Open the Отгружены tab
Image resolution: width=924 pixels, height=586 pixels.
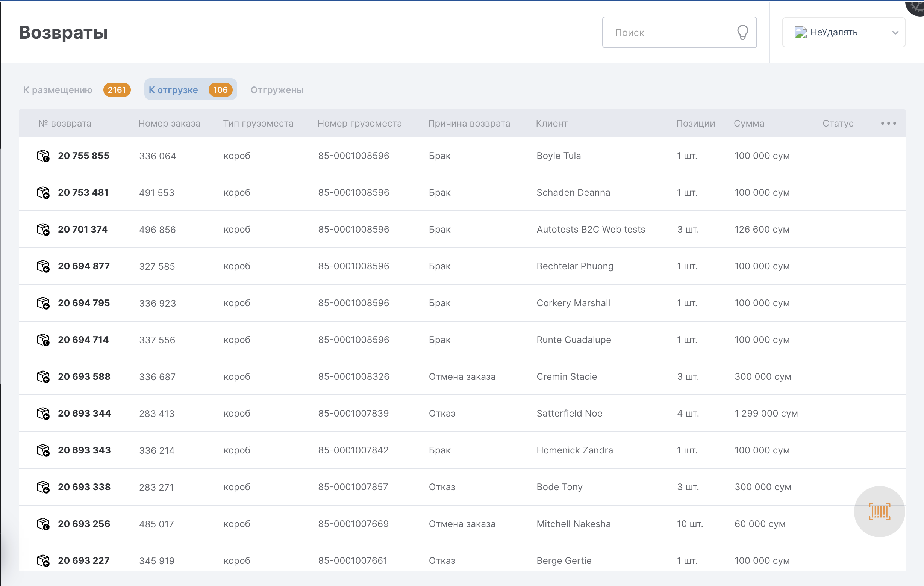[277, 90]
